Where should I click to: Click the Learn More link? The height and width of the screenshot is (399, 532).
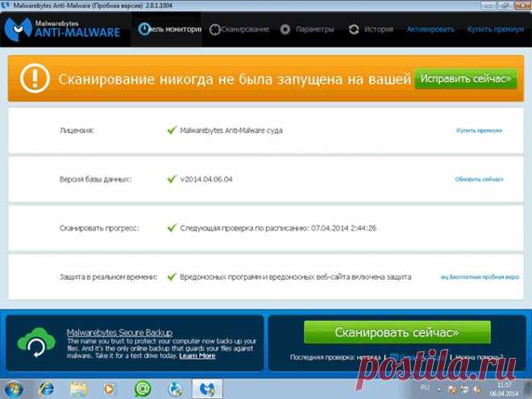[x=197, y=356]
